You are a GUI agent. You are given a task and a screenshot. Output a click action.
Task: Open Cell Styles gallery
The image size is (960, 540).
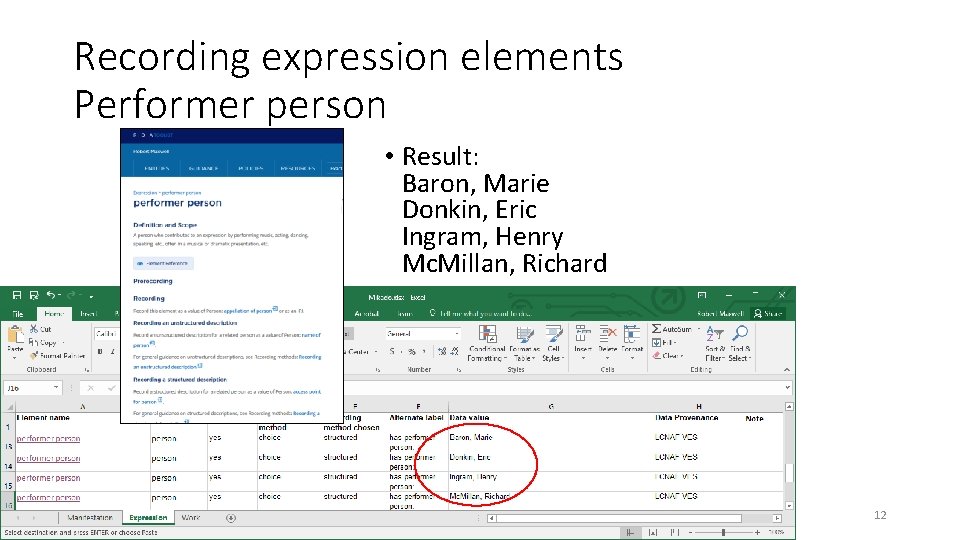[553, 343]
